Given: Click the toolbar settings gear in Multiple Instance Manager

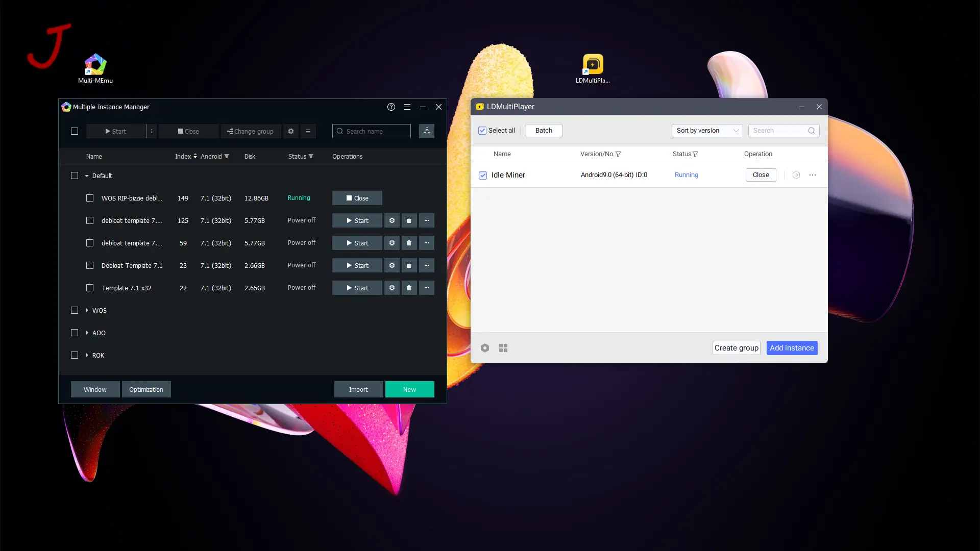Looking at the screenshot, I should pyautogui.click(x=291, y=131).
